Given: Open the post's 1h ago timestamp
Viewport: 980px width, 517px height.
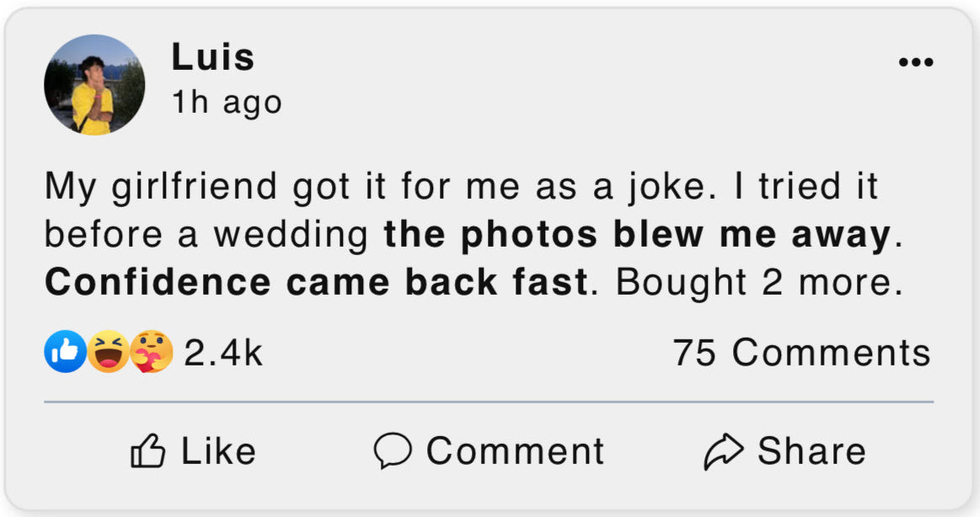Looking at the screenshot, I should [226, 103].
